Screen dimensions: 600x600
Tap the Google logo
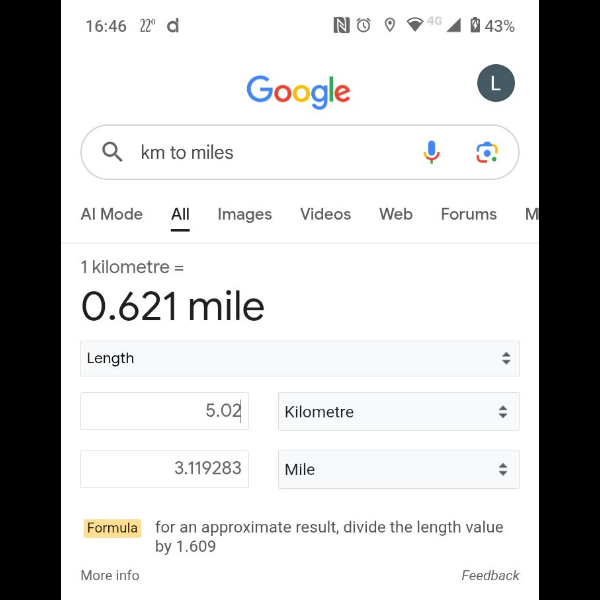[298, 91]
